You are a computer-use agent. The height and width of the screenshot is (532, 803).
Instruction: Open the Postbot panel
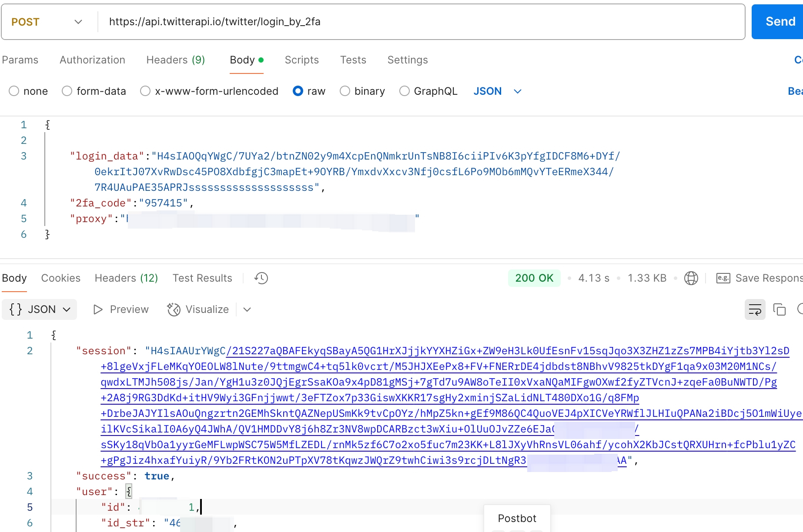[x=517, y=518]
